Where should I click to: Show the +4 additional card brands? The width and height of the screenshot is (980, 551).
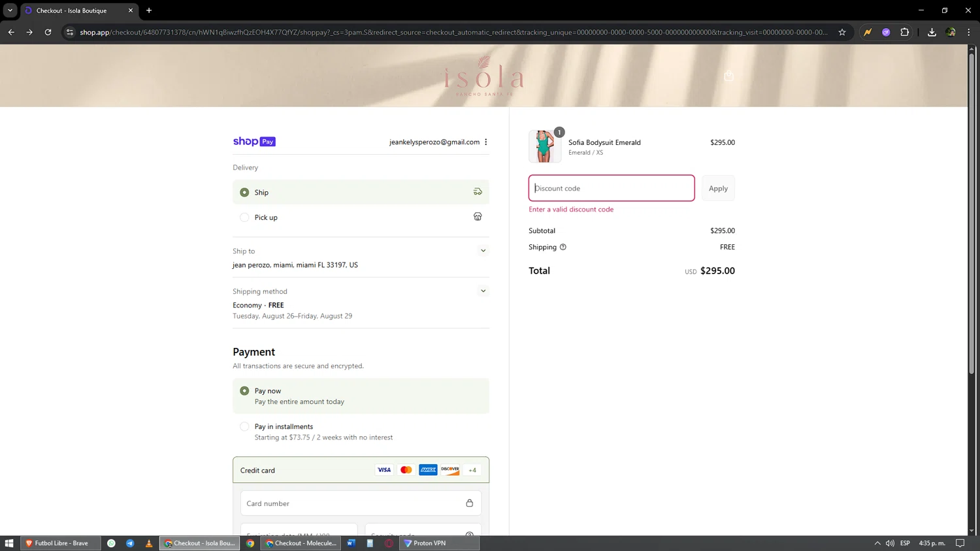click(472, 470)
